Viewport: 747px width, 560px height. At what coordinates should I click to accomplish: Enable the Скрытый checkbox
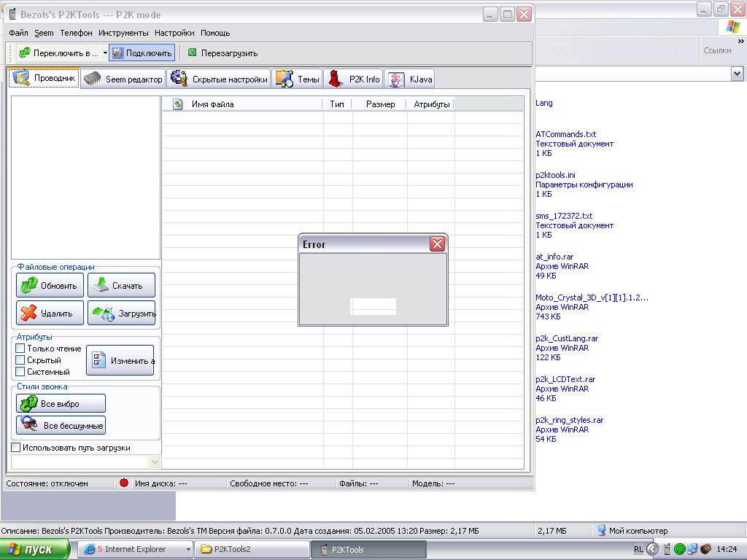pos(20,359)
